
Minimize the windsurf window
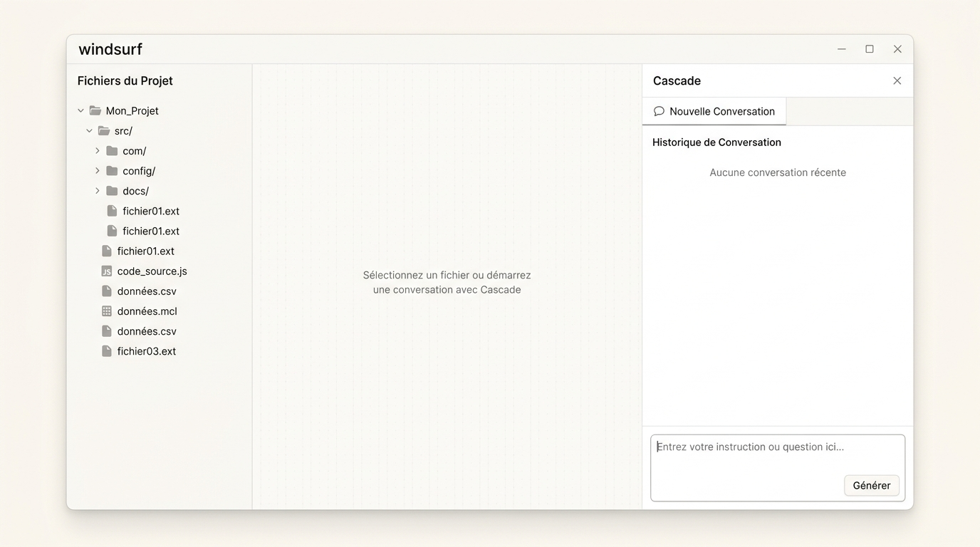(842, 49)
